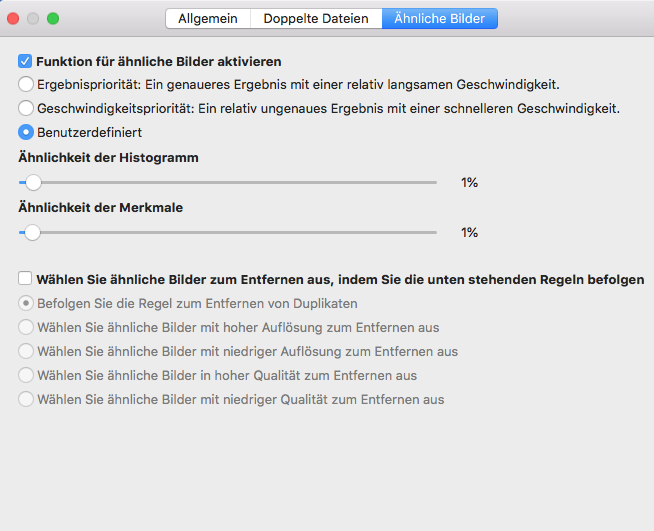Select the Benutzerdefiniert radio button
The width and height of the screenshot is (654, 531).
(26, 131)
